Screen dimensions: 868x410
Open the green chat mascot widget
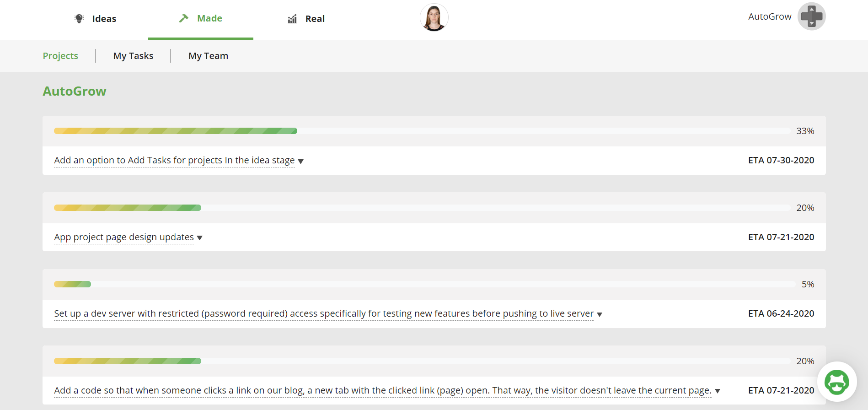(837, 382)
